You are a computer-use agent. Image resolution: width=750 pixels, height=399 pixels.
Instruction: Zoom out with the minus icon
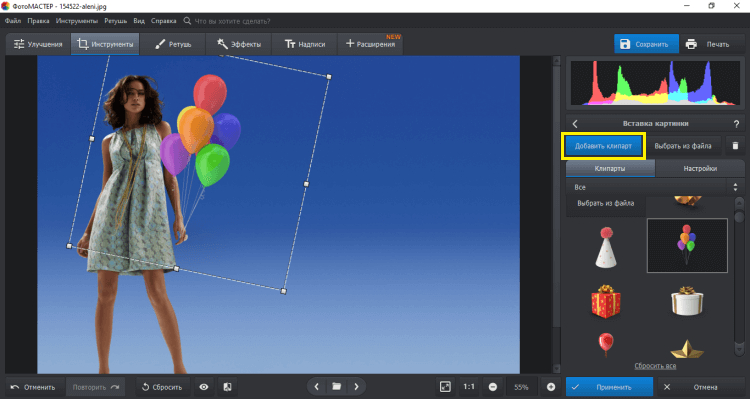pyautogui.click(x=493, y=387)
